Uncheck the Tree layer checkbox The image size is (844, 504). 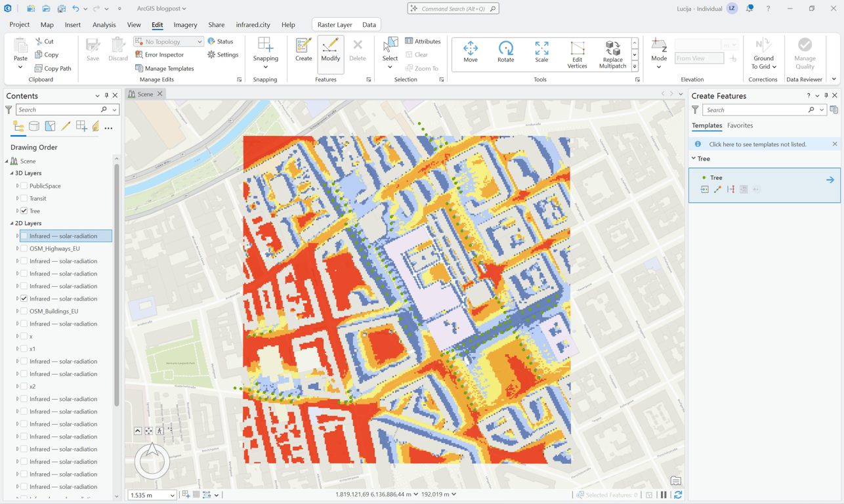(x=24, y=211)
